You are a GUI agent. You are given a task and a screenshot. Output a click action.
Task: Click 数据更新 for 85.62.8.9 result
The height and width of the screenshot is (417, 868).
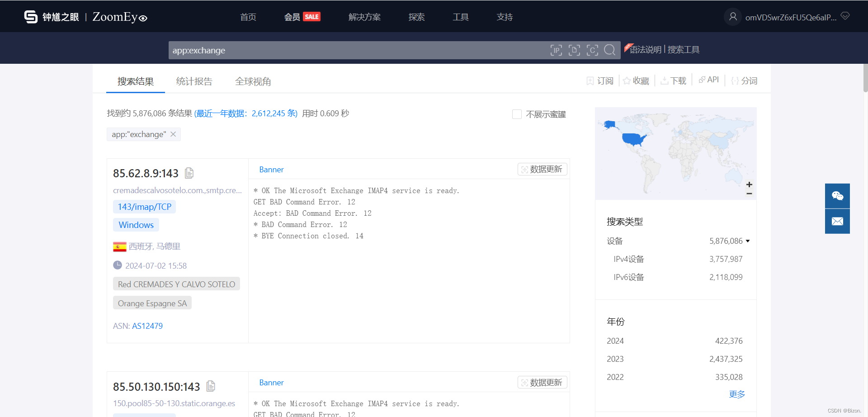click(542, 169)
